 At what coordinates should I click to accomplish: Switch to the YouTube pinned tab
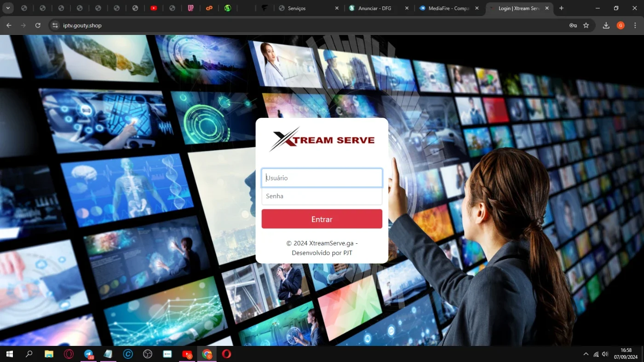(x=154, y=8)
